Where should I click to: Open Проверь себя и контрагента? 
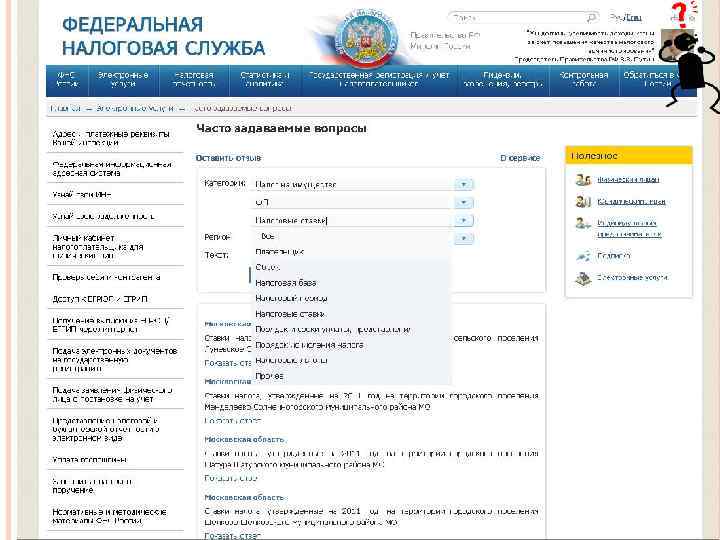(x=115, y=277)
